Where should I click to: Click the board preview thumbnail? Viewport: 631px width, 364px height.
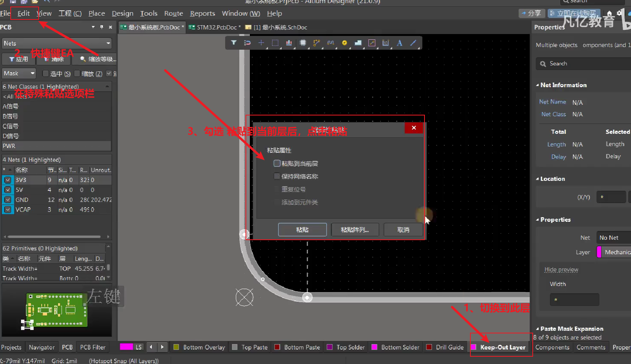click(x=57, y=310)
